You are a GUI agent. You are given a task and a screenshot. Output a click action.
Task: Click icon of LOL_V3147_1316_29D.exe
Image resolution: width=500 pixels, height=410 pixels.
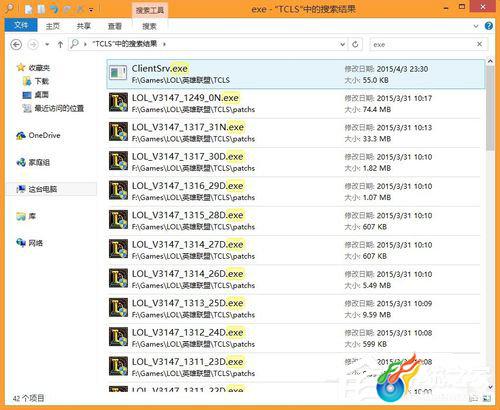[x=118, y=190]
